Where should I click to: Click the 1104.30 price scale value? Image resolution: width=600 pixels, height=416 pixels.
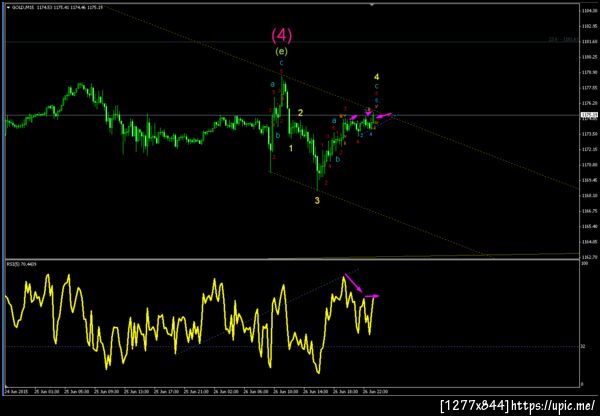tap(590, 11)
